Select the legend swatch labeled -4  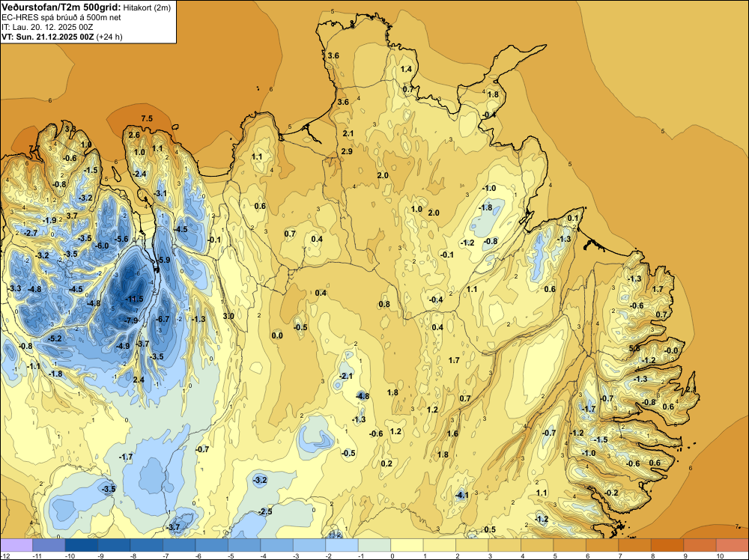pyautogui.click(x=276, y=545)
